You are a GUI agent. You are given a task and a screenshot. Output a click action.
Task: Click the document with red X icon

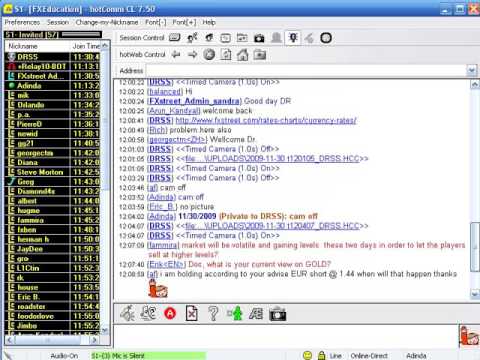(x=192, y=313)
